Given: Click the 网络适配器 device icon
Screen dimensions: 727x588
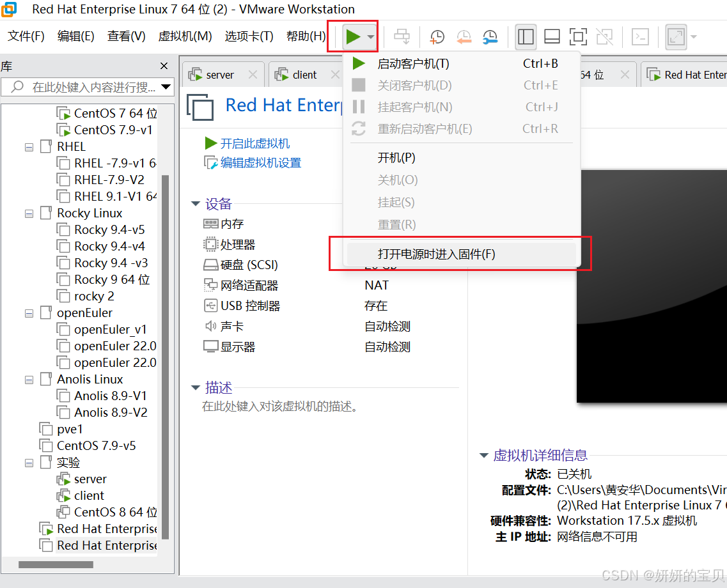Looking at the screenshot, I should point(210,285).
